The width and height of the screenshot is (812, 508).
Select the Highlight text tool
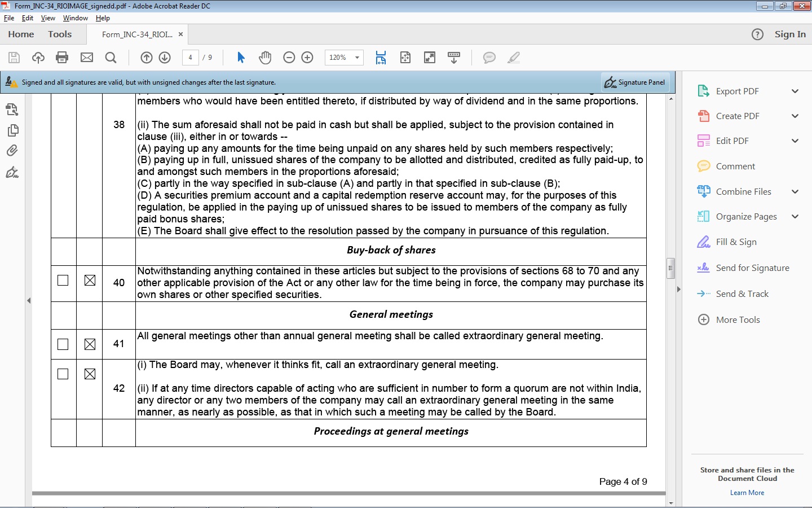coord(514,57)
